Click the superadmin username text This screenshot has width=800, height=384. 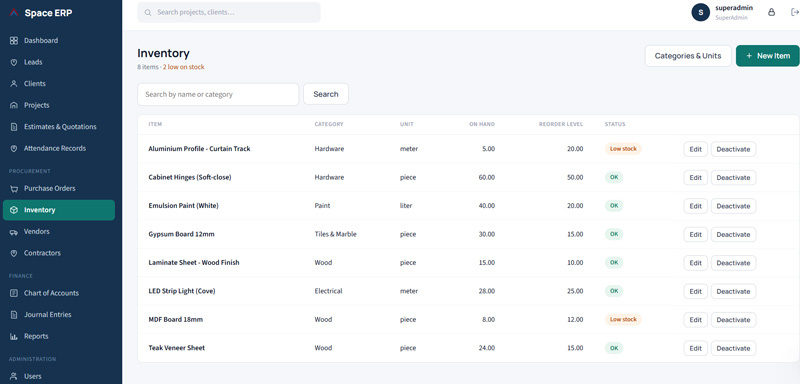click(x=734, y=8)
